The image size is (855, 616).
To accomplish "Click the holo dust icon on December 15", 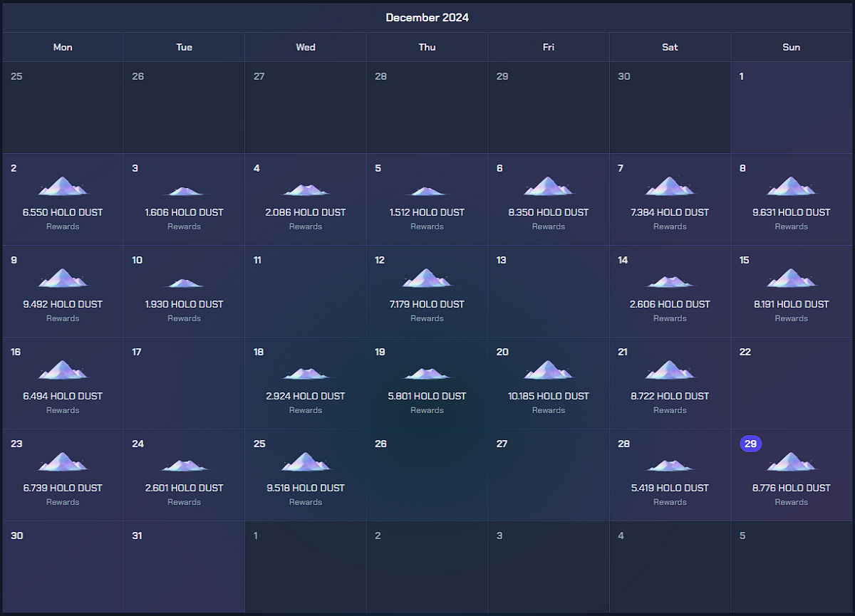I will 792,278.
